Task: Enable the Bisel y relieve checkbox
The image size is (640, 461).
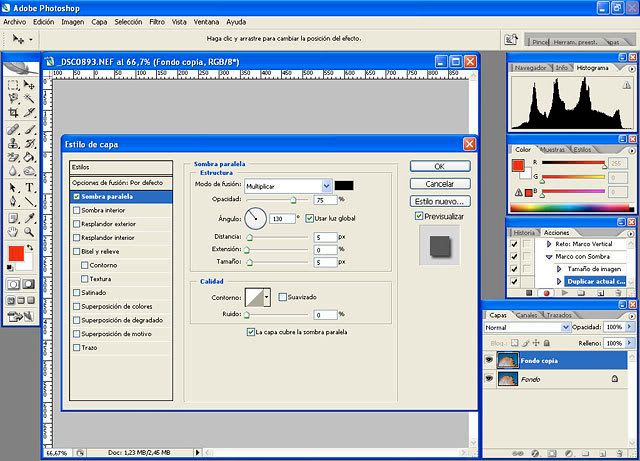Action: pos(76,252)
